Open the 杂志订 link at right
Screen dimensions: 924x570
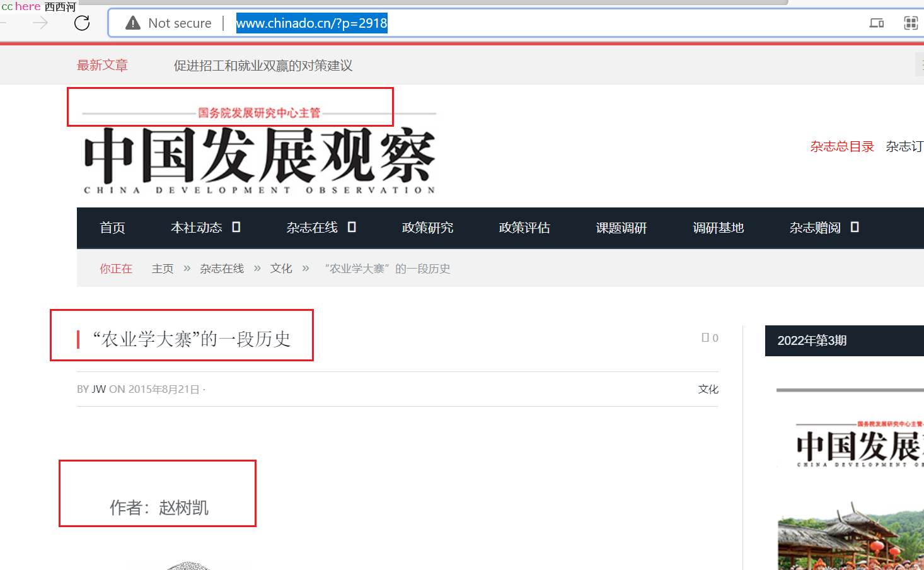point(904,146)
